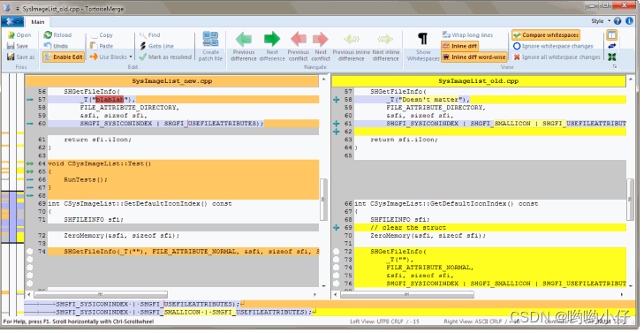Open the Find tool
644x333 pixels.
(150, 35)
